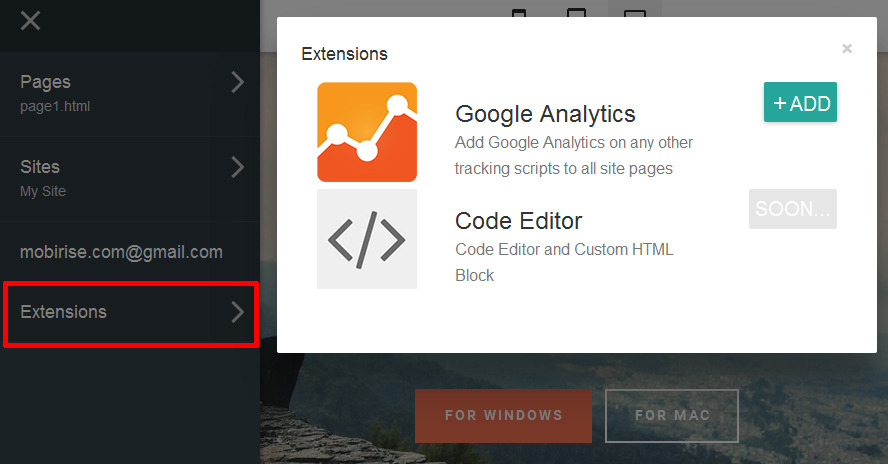
Task: Select the Extensions menu item
Action: tap(131, 314)
